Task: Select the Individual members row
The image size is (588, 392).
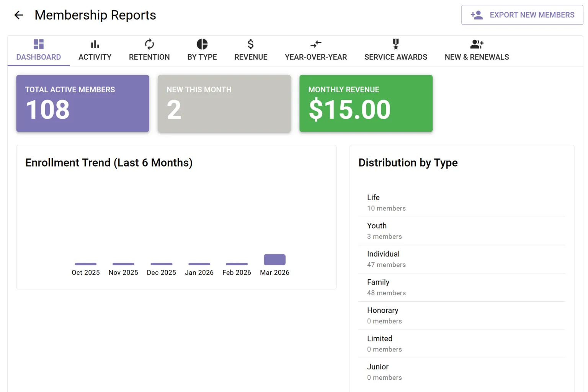Action: pos(462,259)
